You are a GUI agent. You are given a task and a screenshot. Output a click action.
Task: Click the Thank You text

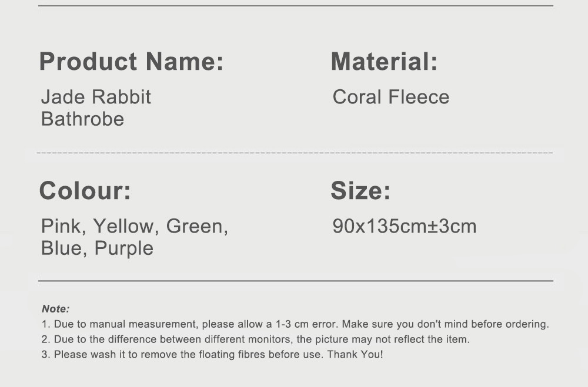pyautogui.click(x=355, y=354)
